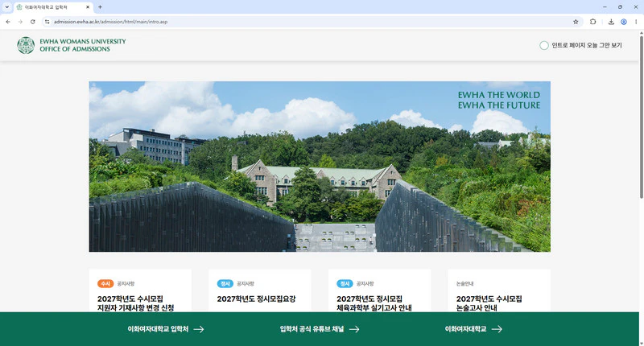Reload the page with the refresh icon
The image size is (644, 346).
pos(32,22)
